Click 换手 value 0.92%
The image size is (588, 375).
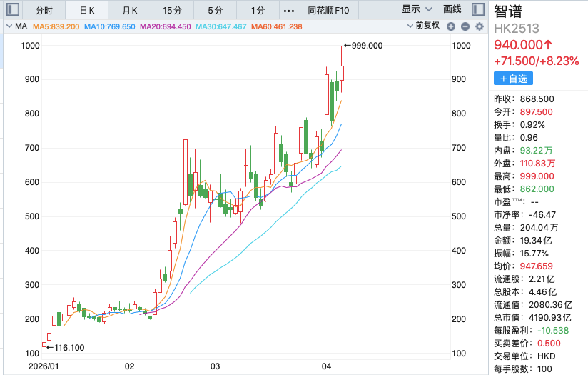coord(532,124)
